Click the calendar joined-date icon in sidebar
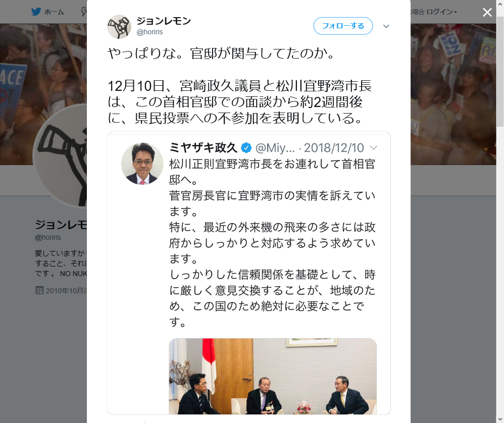Screen dimensions: 504x423 pyautogui.click(x=39, y=291)
